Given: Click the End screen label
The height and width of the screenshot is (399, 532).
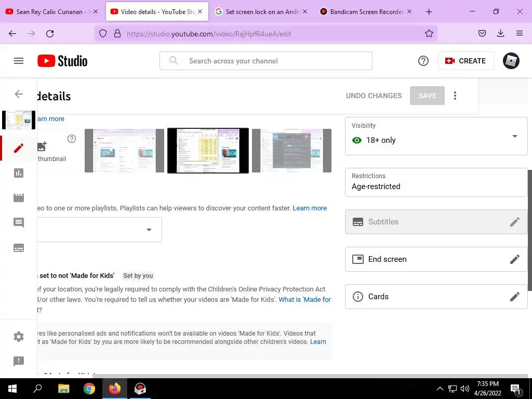Looking at the screenshot, I should point(387,259).
